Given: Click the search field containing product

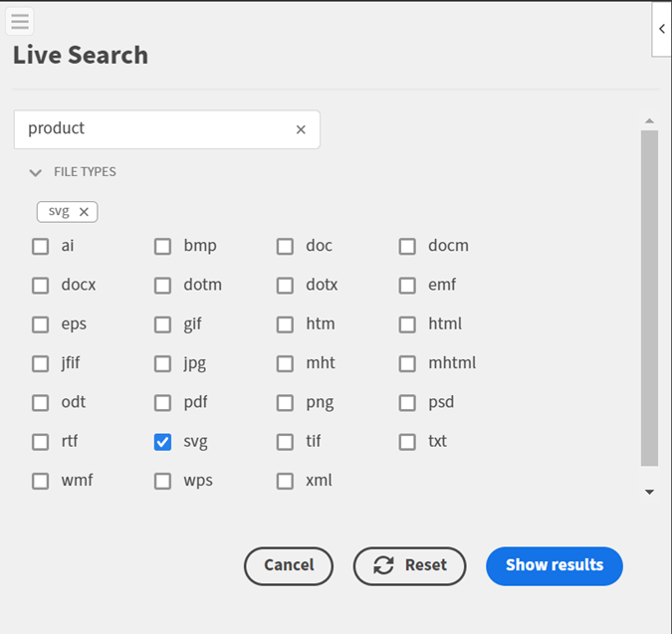Looking at the screenshot, I should (x=166, y=129).
